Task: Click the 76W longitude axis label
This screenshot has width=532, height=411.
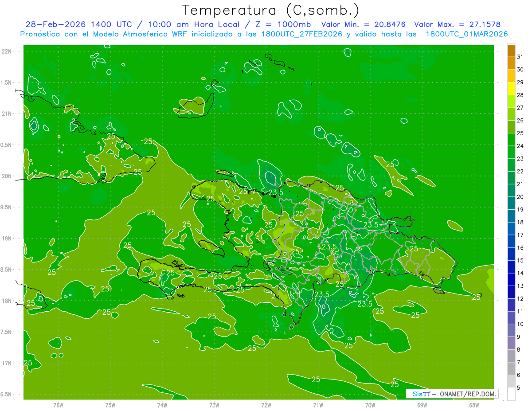Action: coord(58,405)
